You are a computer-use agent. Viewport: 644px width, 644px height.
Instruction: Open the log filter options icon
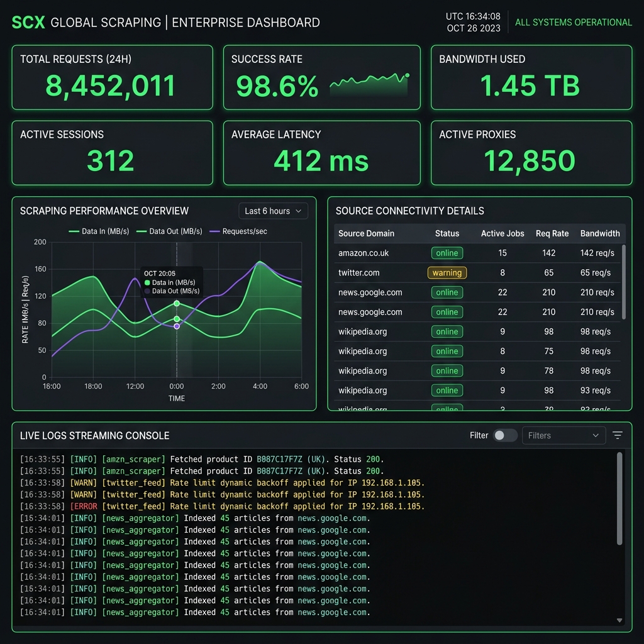tap(618, 435)
